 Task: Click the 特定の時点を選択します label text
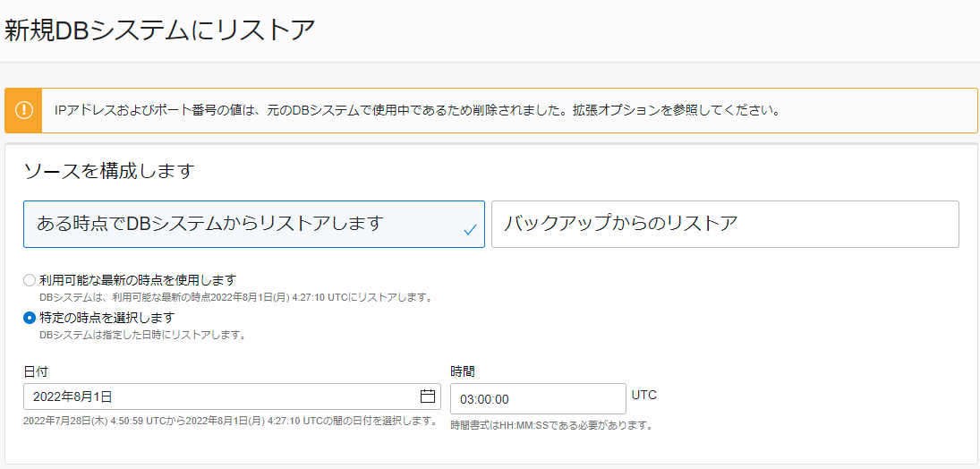click(107, 318)
